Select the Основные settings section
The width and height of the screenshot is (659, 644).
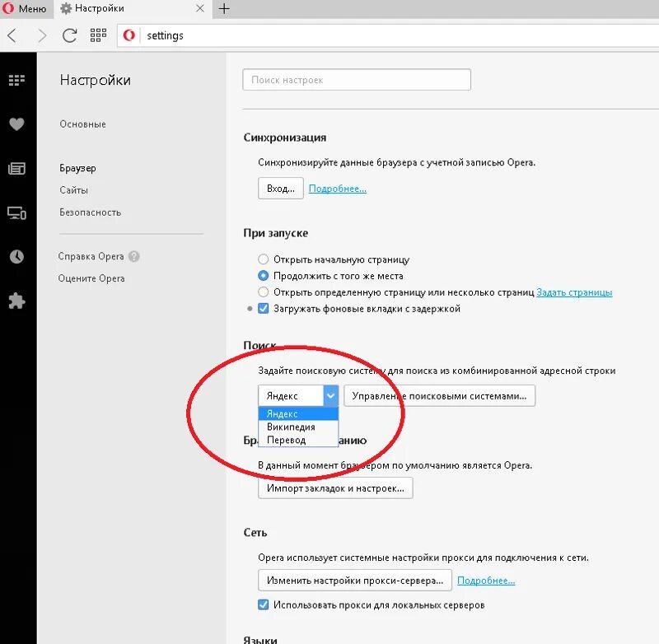(x=83, y=124)
